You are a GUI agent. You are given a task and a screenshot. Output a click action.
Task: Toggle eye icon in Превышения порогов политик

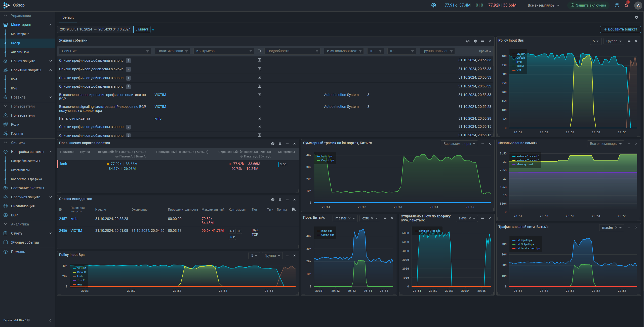click(x=272, y=144)
